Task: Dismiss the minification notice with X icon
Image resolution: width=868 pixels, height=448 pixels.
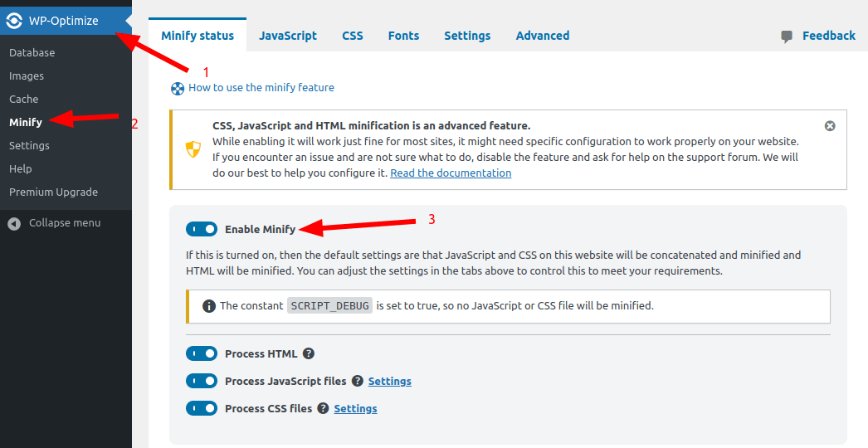Action: (x=830, y=126)
